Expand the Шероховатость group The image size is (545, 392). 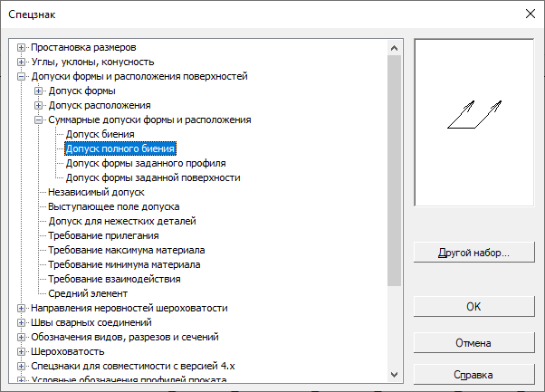click(23, 351)
